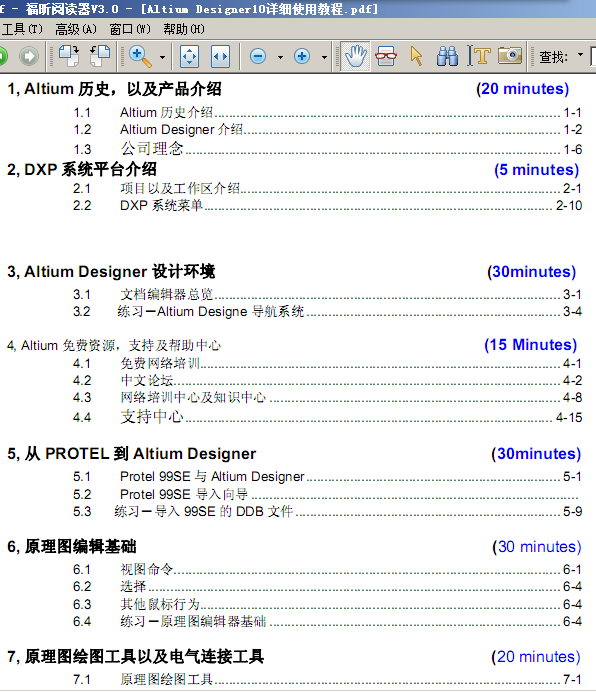Image resolution: width=596 pixels, height=692 pixels.
Task: Select the magnifier zoom-in tool
Action: (140, 56)
